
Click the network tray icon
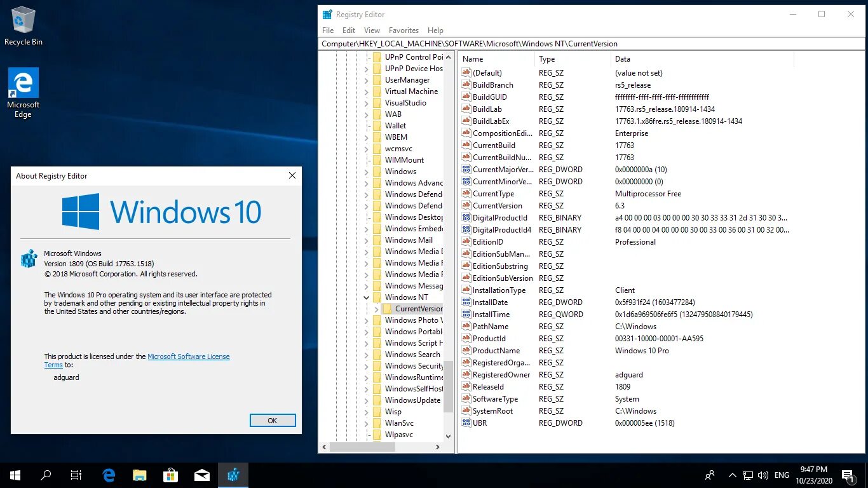pos(748,475)
